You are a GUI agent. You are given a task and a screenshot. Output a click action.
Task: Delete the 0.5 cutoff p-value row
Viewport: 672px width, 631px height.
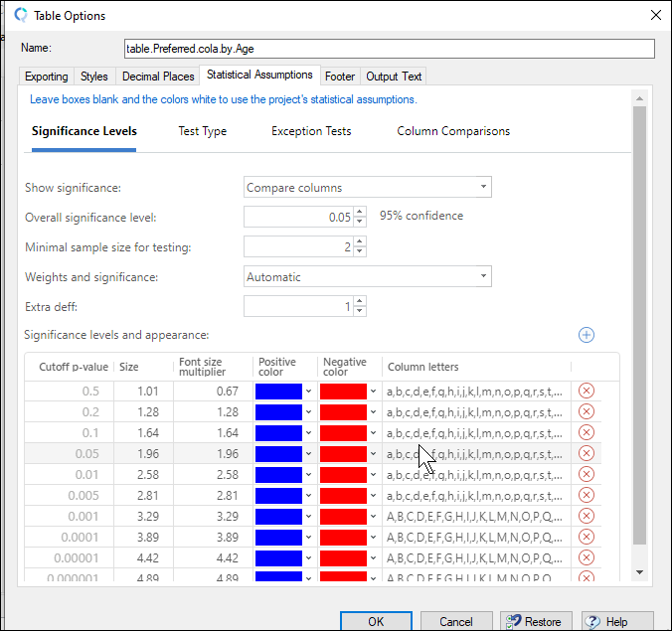(x=586, y=391)
